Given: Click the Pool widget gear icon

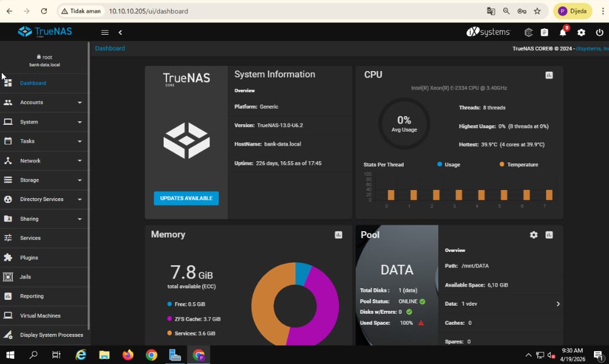Looking at the screenshot, I should click(x=533, y=235).
